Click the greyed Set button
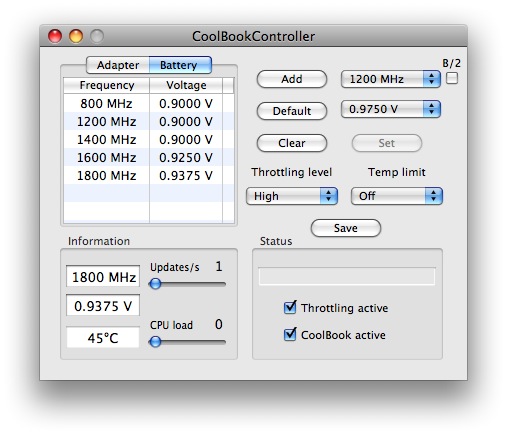This screenshot has width=507, height=435. [x=387, y=143]
